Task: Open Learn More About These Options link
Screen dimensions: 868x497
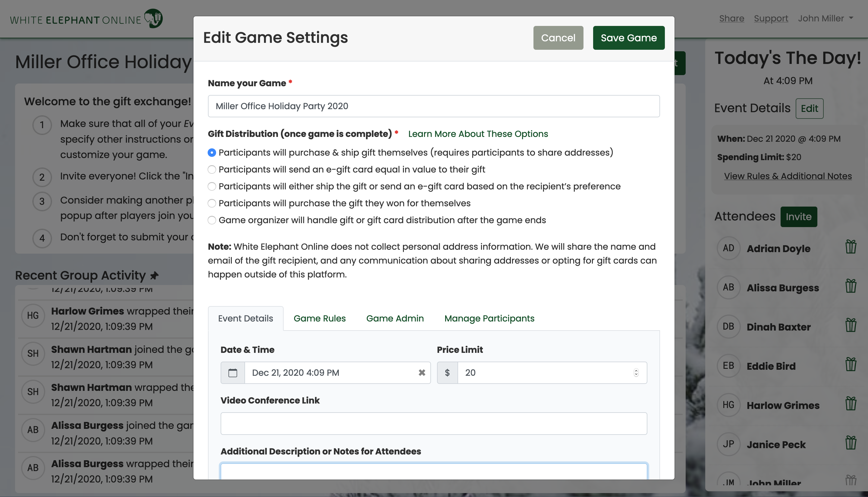Action: coord(478,134)
